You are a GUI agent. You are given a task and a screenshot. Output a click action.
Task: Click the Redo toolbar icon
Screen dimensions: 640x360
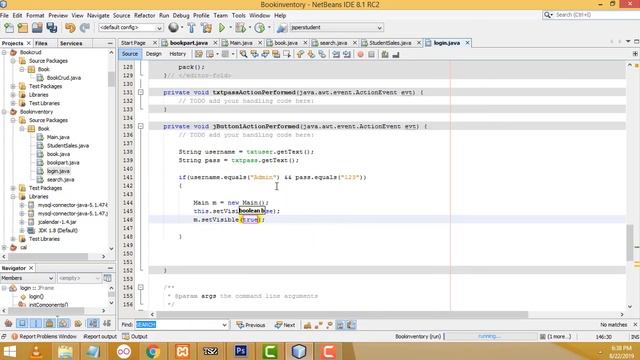pyautogui.click(x=84, y=27)
